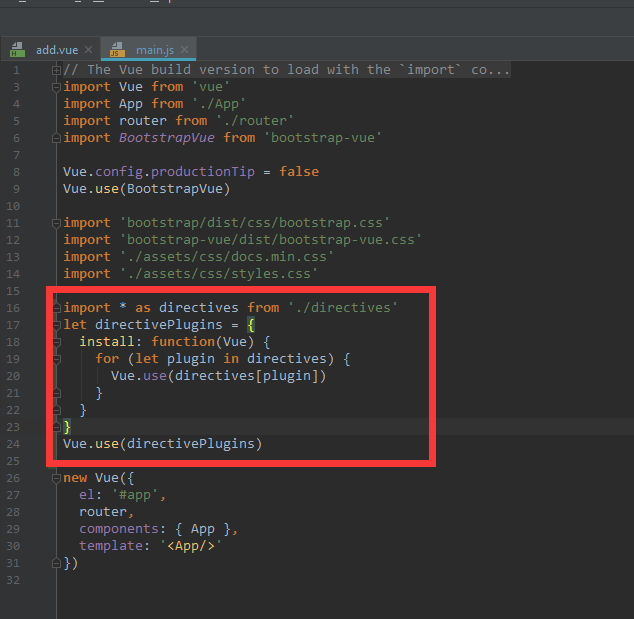
Task: Select the main.js tab
Action: point(155,49)
